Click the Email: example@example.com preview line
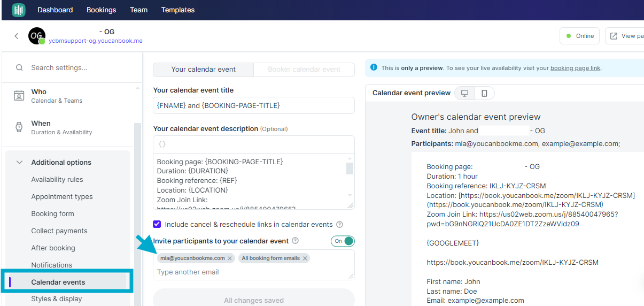Viewport: 644px width, 306px height. (475, 300)
